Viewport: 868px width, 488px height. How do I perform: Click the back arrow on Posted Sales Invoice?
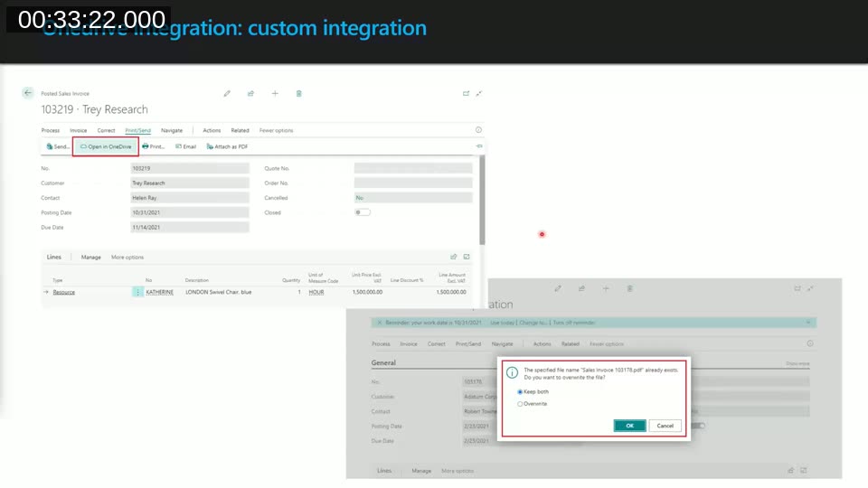(x=28, y=93)
